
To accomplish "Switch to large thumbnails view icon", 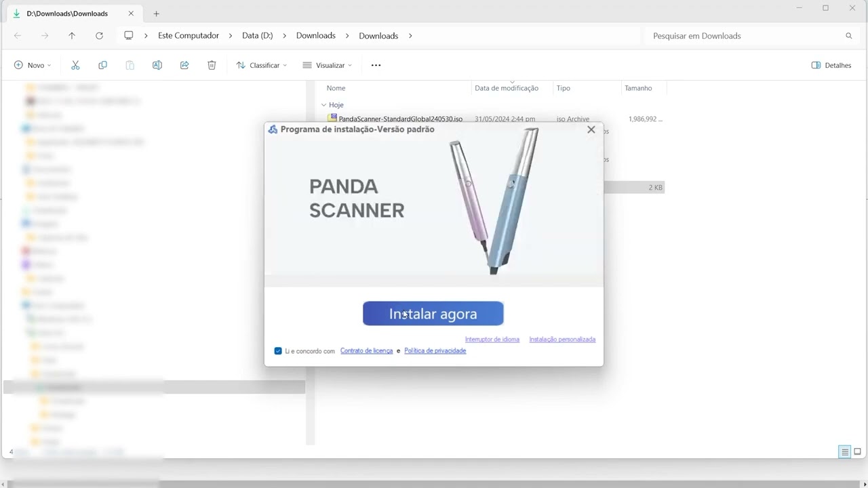I will (x=857, y=452).
